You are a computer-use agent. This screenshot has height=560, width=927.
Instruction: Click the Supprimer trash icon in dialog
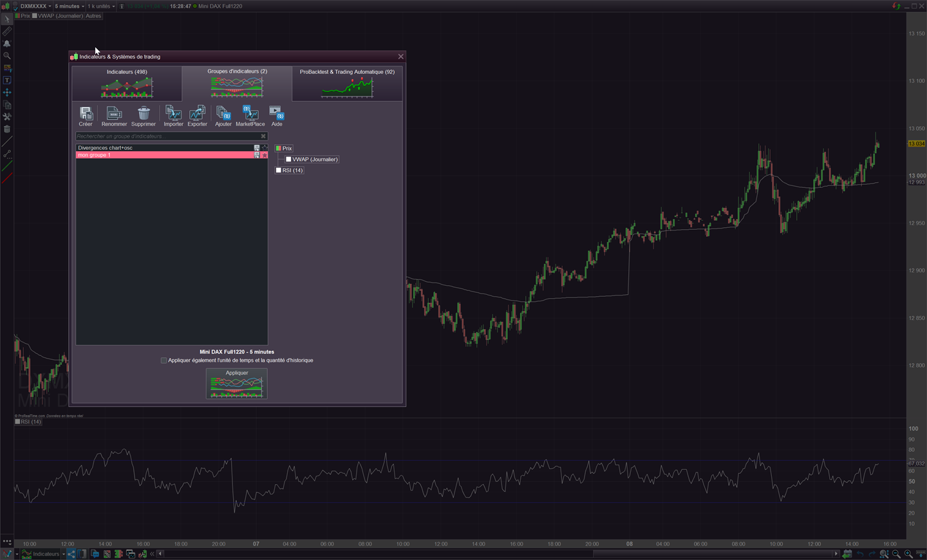point(144,113)
